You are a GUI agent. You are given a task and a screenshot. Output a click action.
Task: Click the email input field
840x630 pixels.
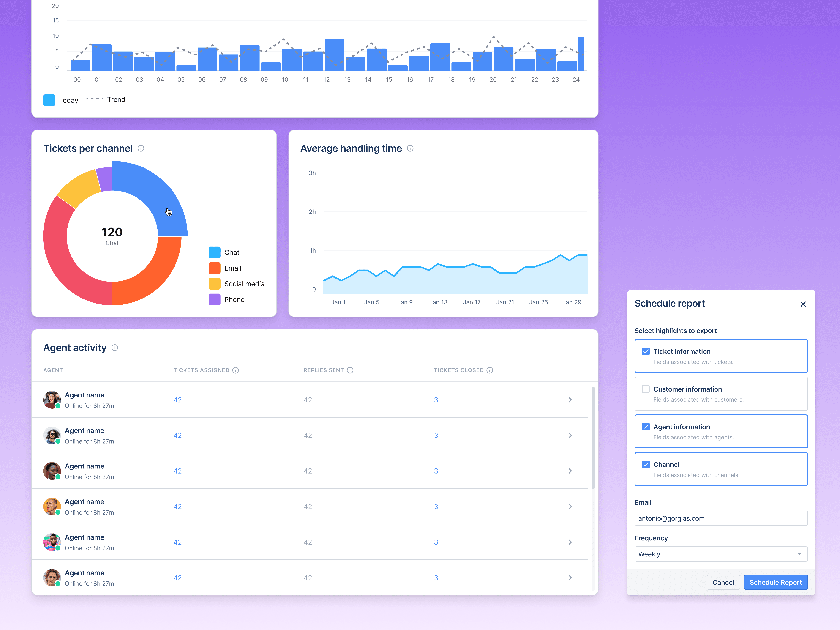(x=721, y=518)
